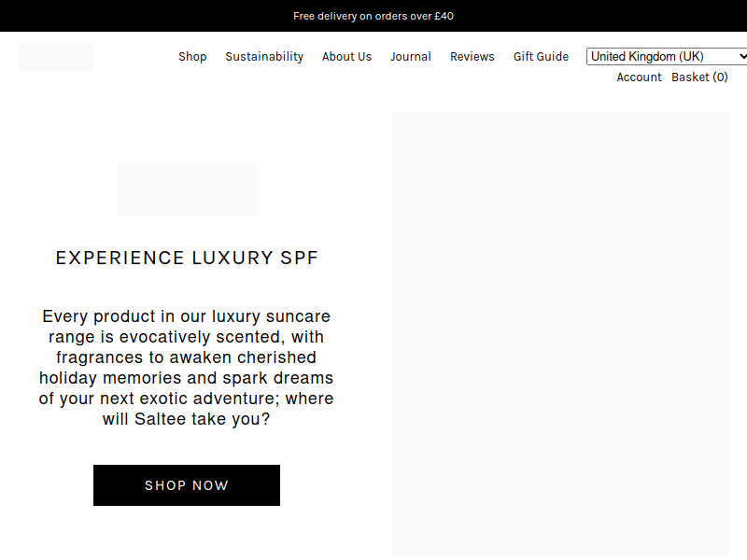Click the country selector dropdown arrow

(x=742, y=56)
